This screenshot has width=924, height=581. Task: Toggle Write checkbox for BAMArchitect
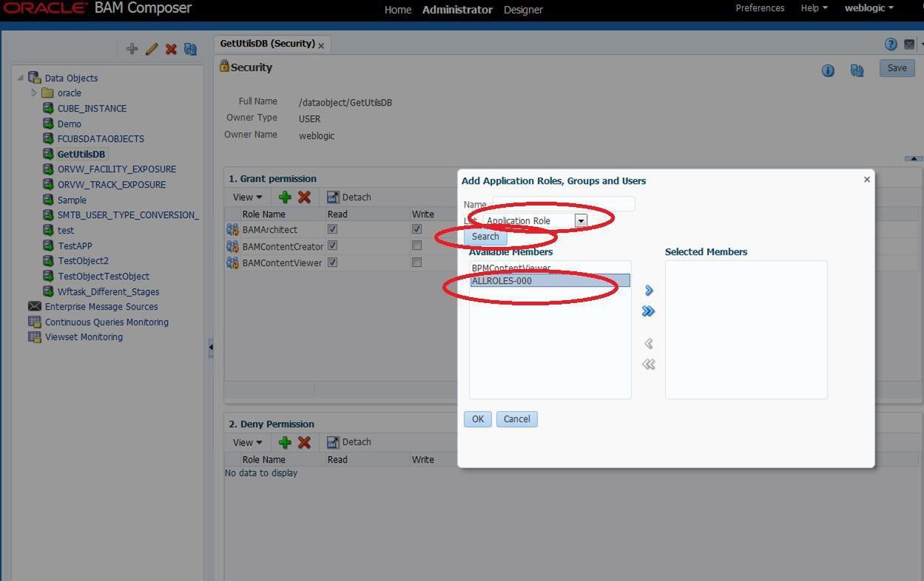417,229
